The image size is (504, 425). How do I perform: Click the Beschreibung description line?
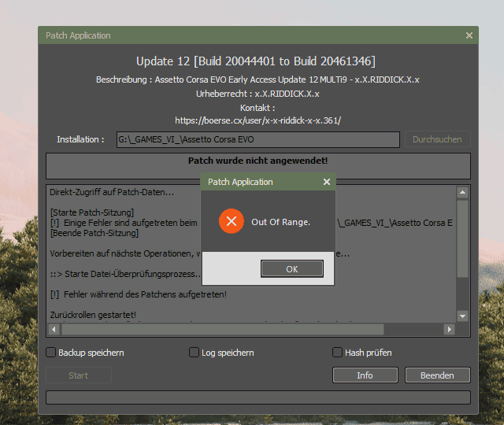coord(258,79)
